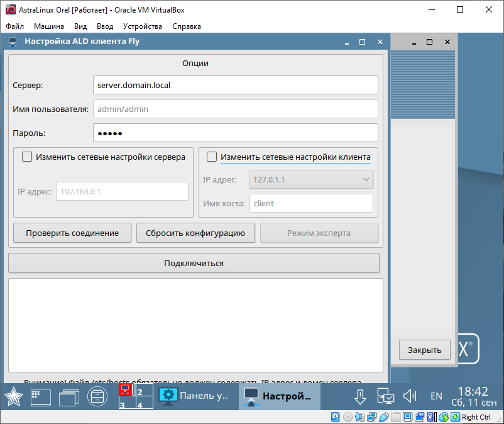Enable Изменить сетевые настройки сервера checkbox
Viewport: 504px width, 424px height.
pyautogui.click(x=27, y=157)
